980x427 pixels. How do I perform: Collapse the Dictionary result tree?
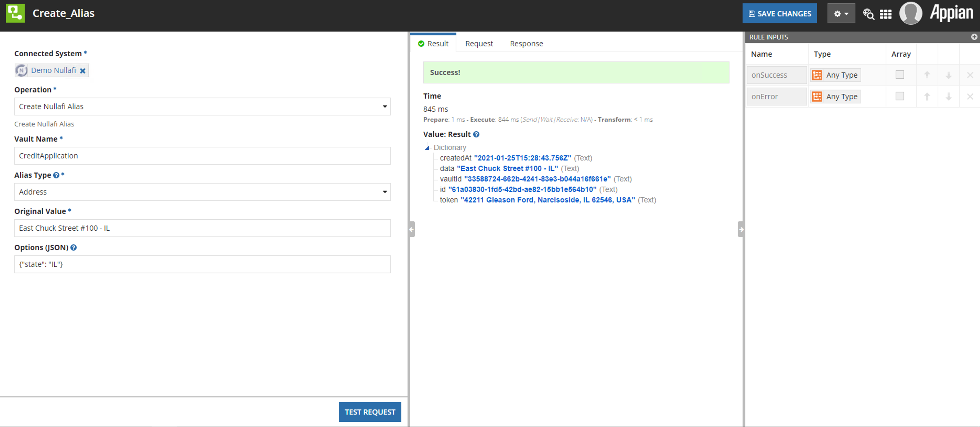[x=427, y=147]
